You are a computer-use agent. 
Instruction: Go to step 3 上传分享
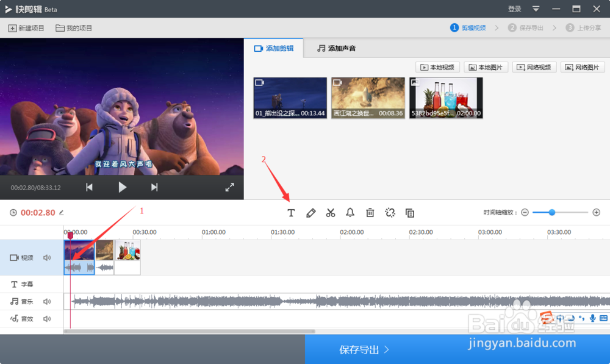click(584, 27)
